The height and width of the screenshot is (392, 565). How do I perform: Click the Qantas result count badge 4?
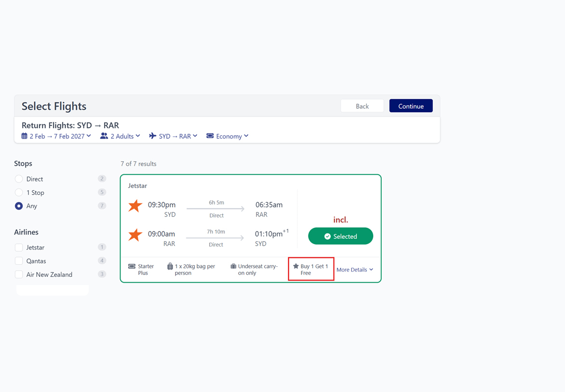[102, 261]
